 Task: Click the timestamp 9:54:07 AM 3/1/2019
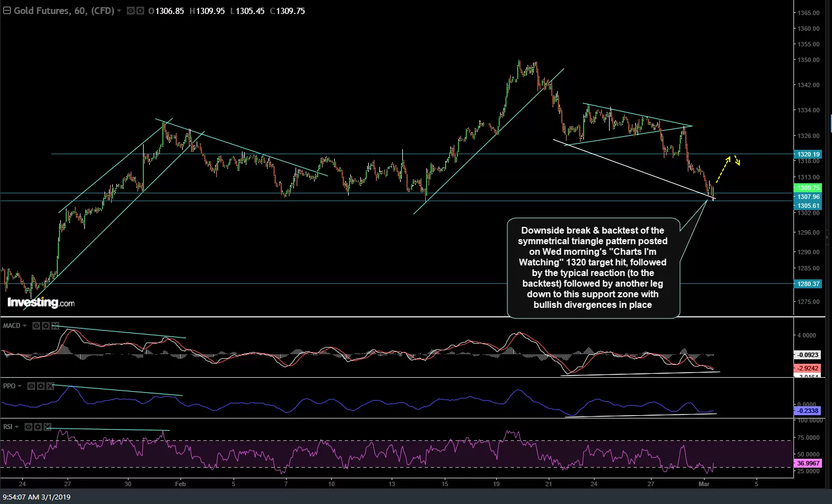tap(37, 497)
